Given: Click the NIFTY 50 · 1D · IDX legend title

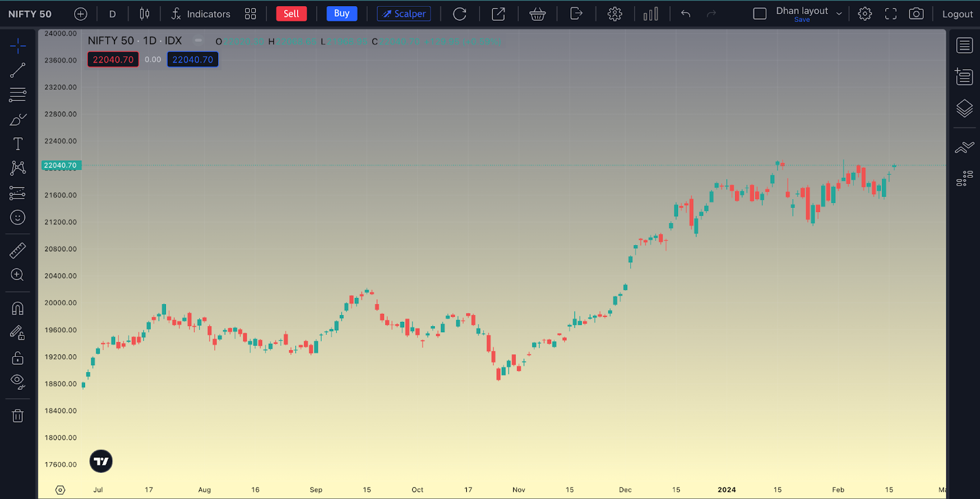Looking at the screenshot, I should pos(135,41).
